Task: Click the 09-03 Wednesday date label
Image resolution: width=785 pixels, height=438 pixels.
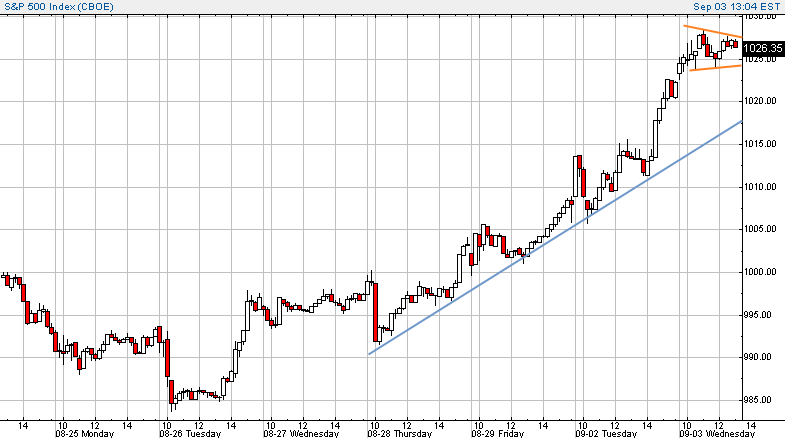Action: (716, 433)
